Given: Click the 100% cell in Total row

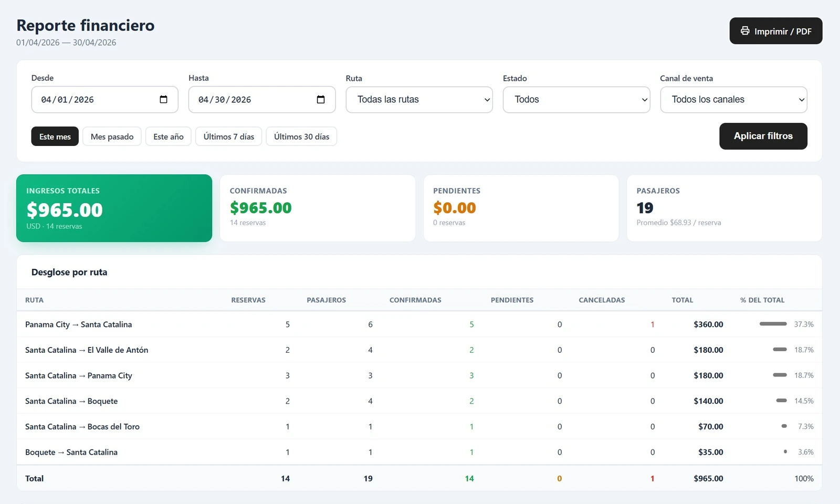Looking at the screenshot, I should [804, 479].
